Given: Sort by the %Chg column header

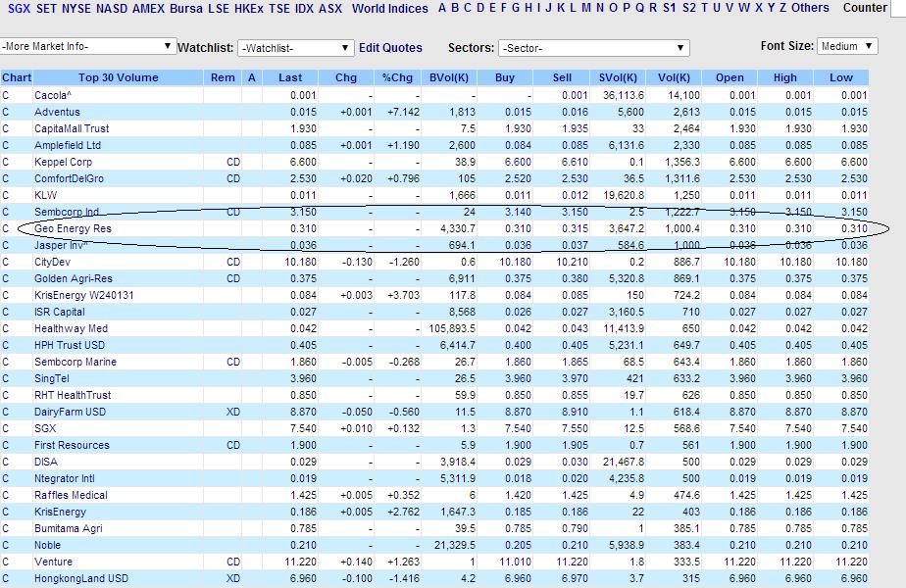Looking at the screenshot, I should coord(397,77).
